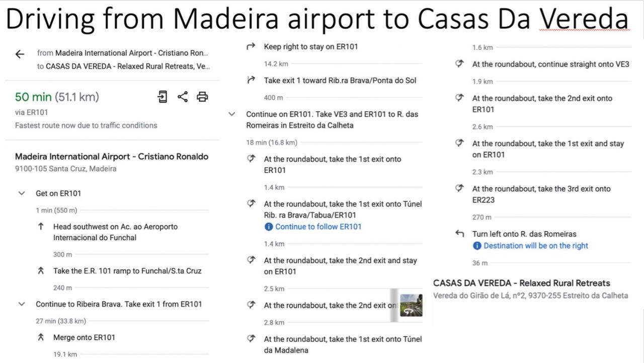Select the Merge onto ER101 step
Viewport: 644px width, 363px height.
click(85, 337)
